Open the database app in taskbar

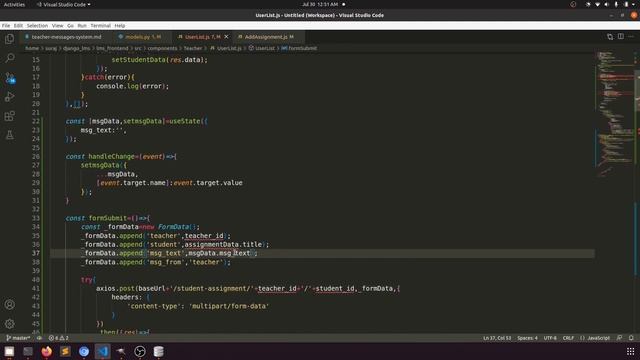(x=158, y=351)
